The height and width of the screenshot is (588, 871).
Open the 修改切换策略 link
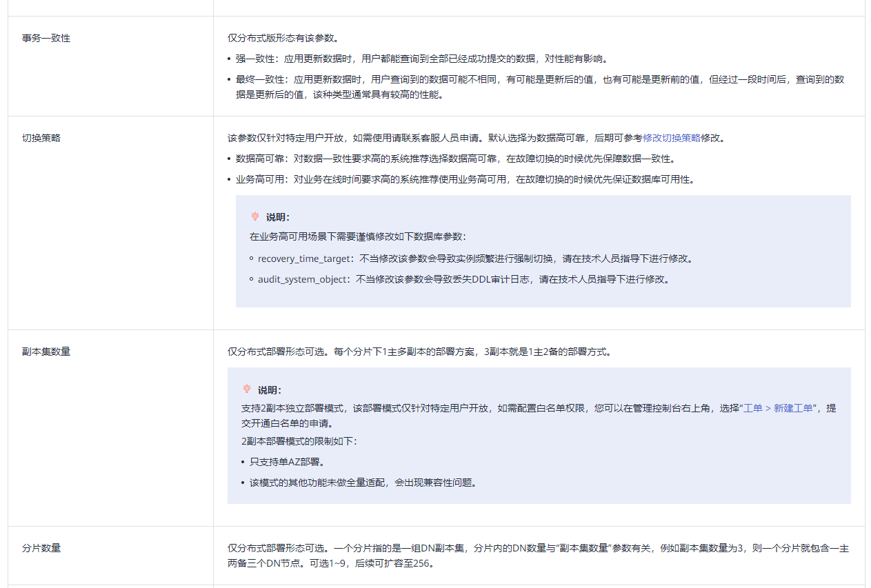[x=672, y=138]
